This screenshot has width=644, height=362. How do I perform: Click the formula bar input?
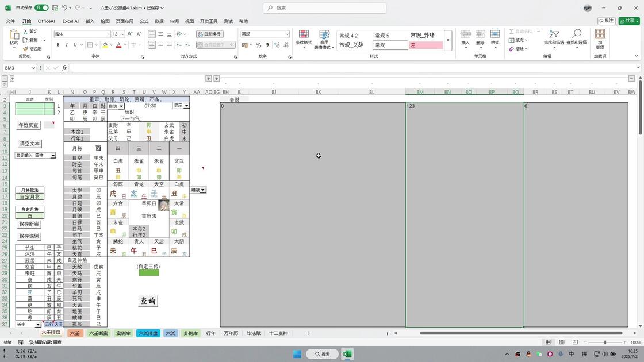coord(352,68)
